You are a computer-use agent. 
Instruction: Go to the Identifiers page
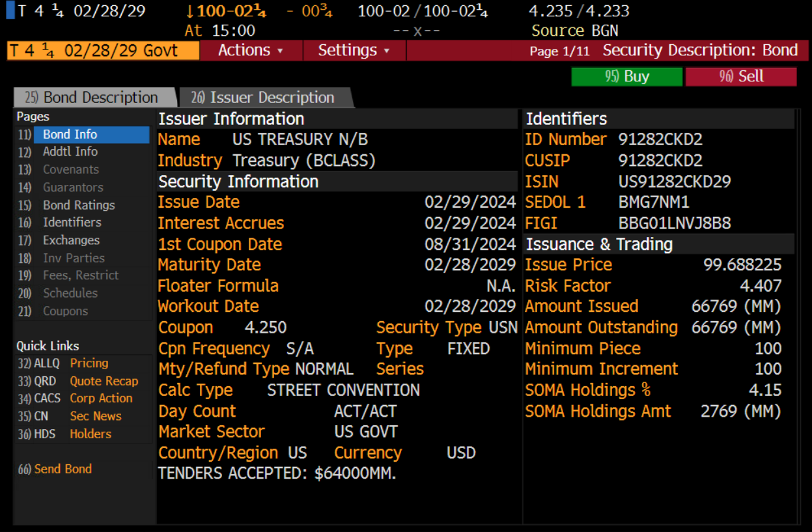pos(72,223)
